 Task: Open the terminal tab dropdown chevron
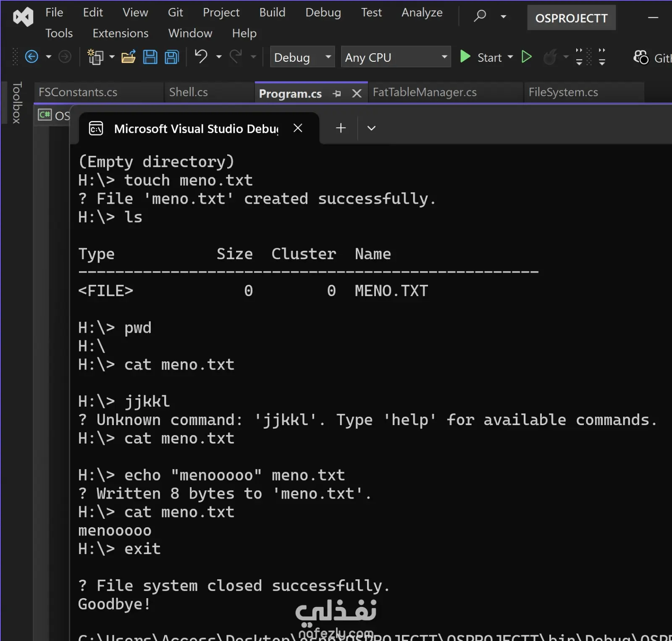pyautogui.click(x=371, y=128)
